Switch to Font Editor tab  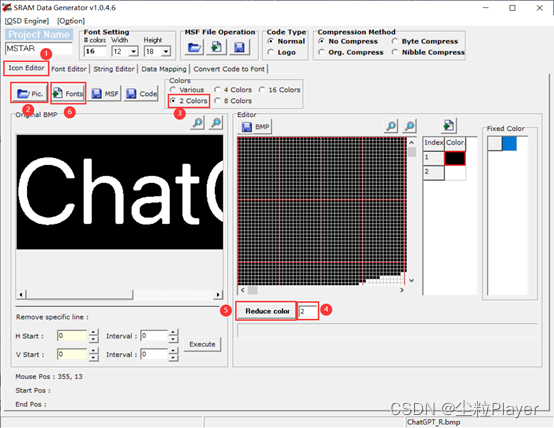(69, 69)
